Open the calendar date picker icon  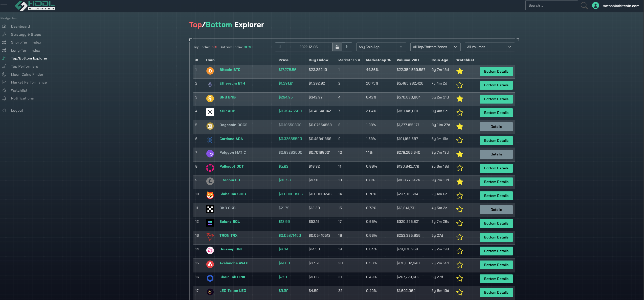[x=337, y=47]
